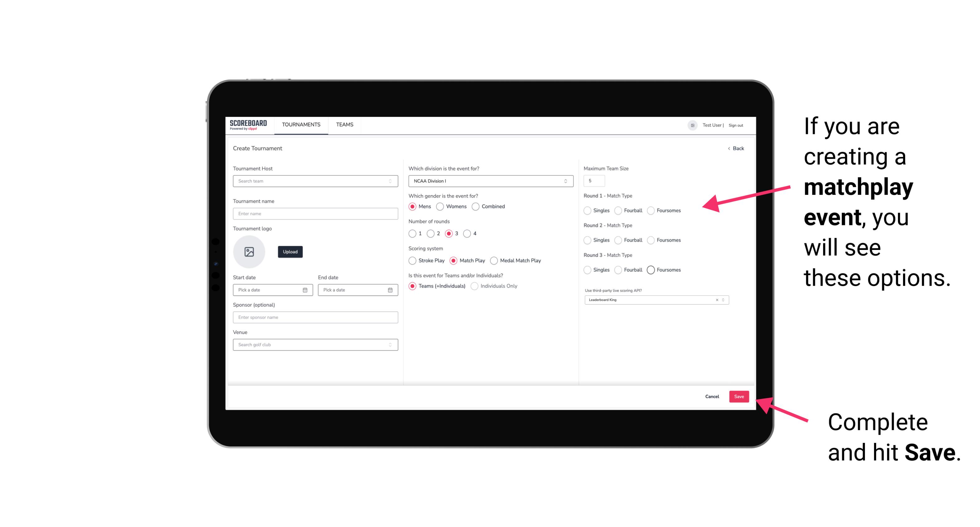Viewport: 980px width, 527px height.
Task: Select the Womens gender radio button
Action: [x=440, y=206]
